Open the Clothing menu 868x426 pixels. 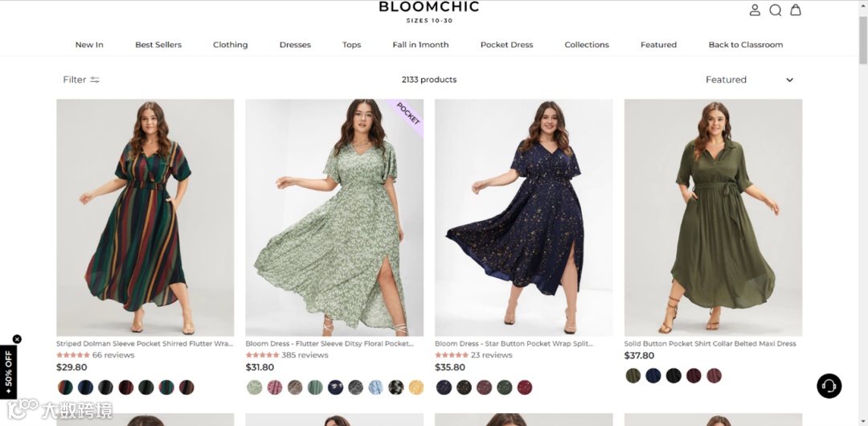click(x=230, y=45)
